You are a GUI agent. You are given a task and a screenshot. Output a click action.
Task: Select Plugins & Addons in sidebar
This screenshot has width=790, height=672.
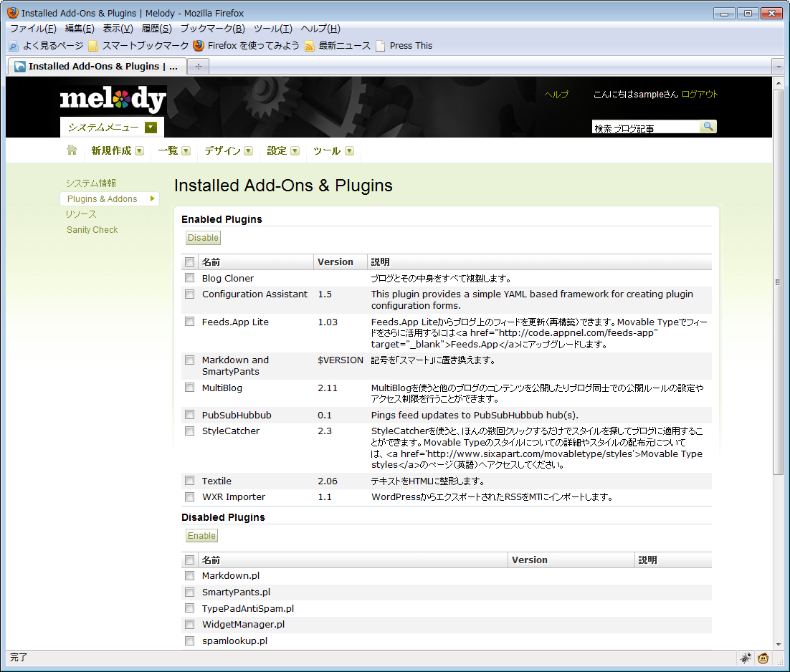[110, 199]
